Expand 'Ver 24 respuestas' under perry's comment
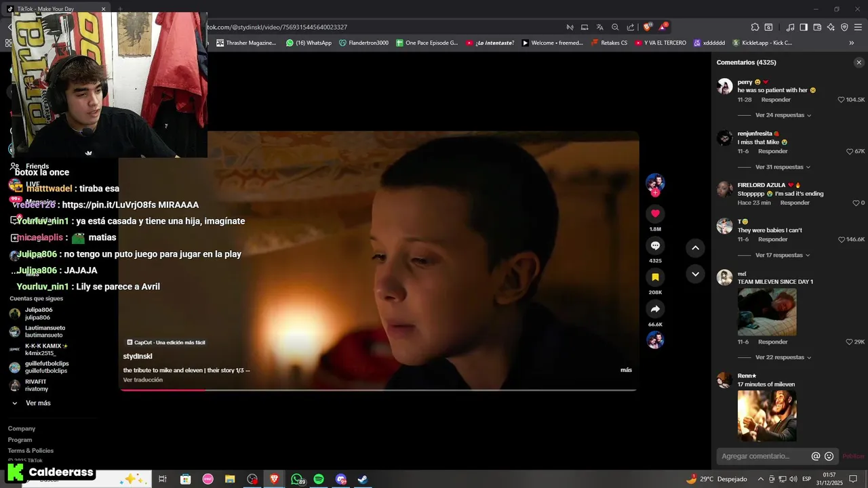Image resolution: width=868 pixels, height=488 pixels. (x=783, y=115)
